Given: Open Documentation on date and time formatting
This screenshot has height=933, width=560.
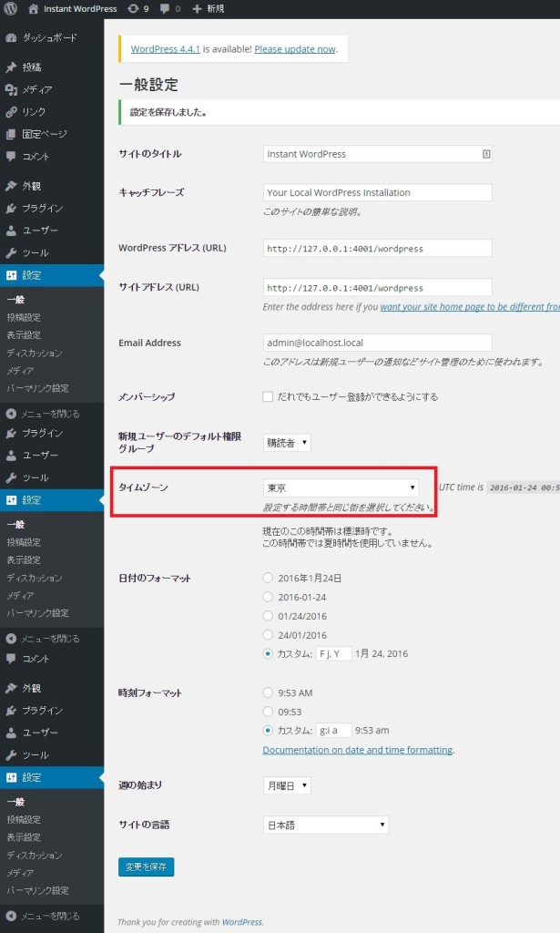Looking at the screenshot, I should click(358, 750).
